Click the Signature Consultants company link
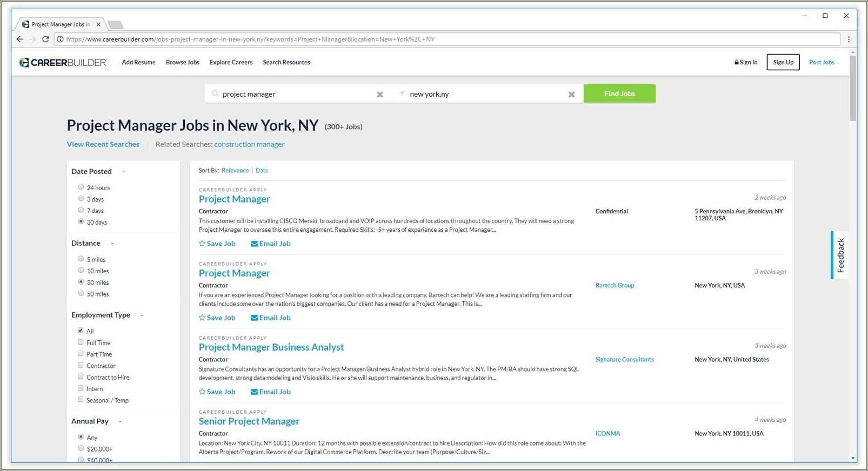Image resolution: width=868 pixels, height=471 pixels. coord(624,359)
